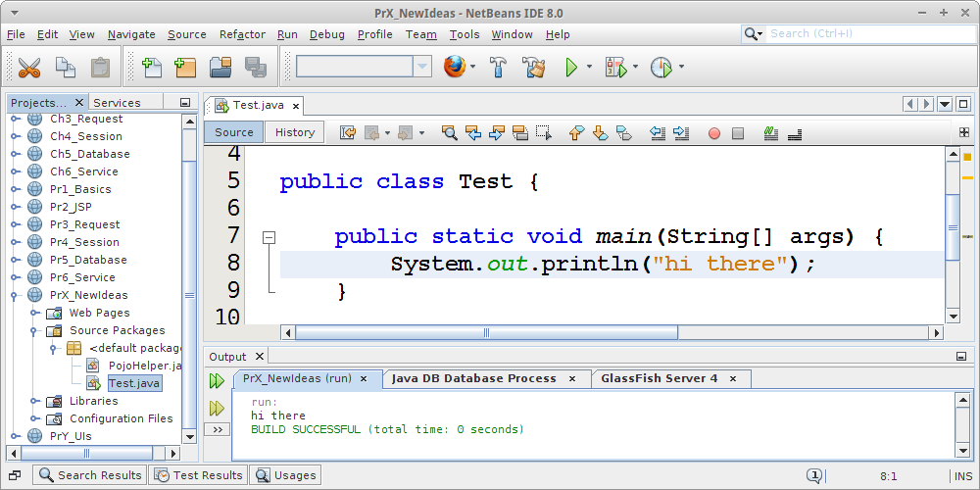Viewport: 980px width, 490px height.
Task: Select Test.java in the project tree
Action: (x=133, y=382)
